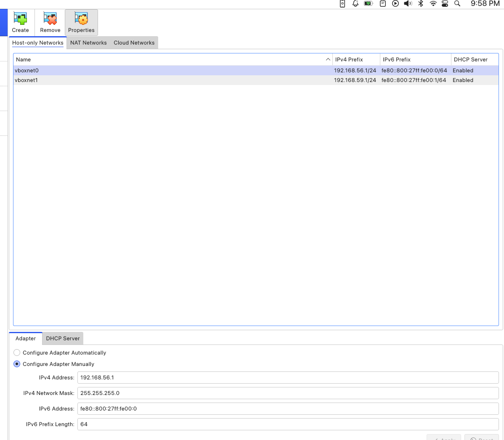This screenshot has width=504, height=440.
Task: Switch to the NAT Networks tab
Action: point(88,42)
